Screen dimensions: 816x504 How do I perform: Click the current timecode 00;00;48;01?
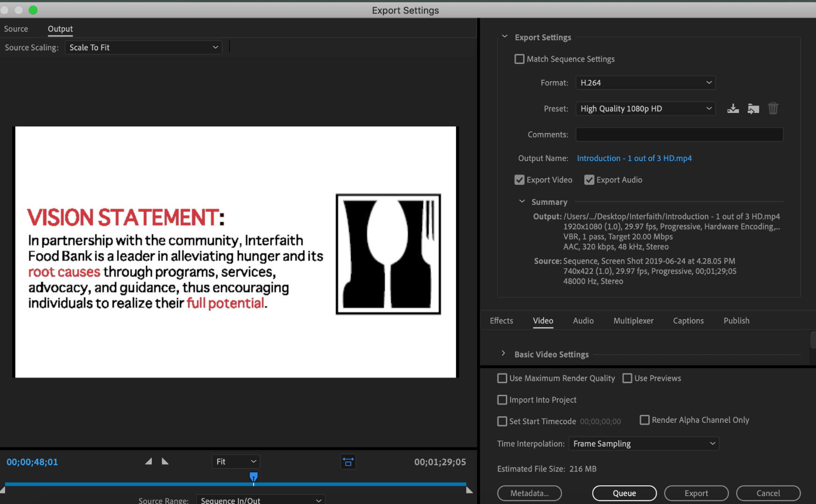32,462
